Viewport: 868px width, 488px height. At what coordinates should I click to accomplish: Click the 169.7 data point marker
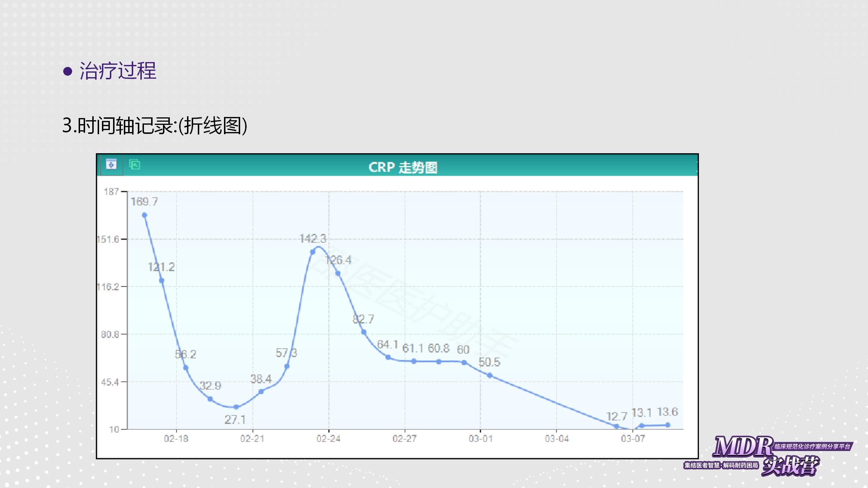coord(144,215)
